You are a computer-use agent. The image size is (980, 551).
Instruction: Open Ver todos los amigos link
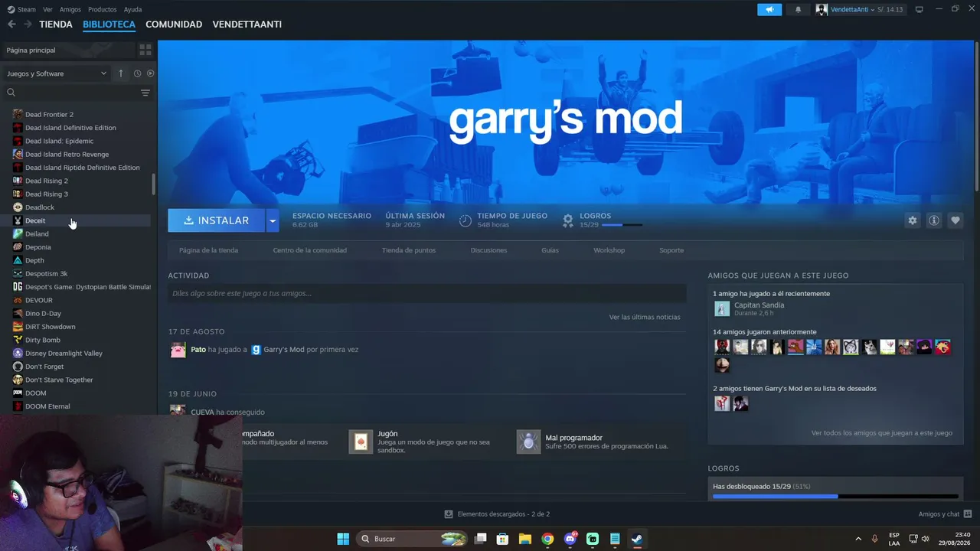882,433
